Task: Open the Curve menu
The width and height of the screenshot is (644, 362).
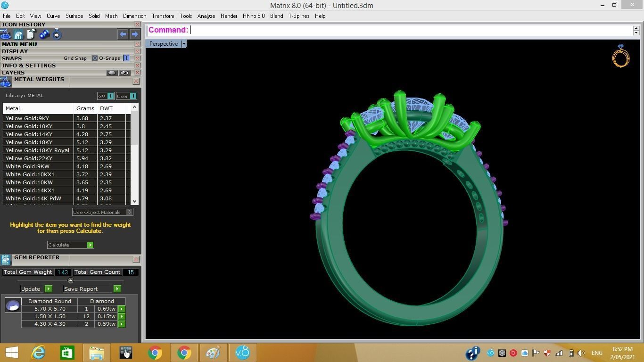Action: point(53,16)
